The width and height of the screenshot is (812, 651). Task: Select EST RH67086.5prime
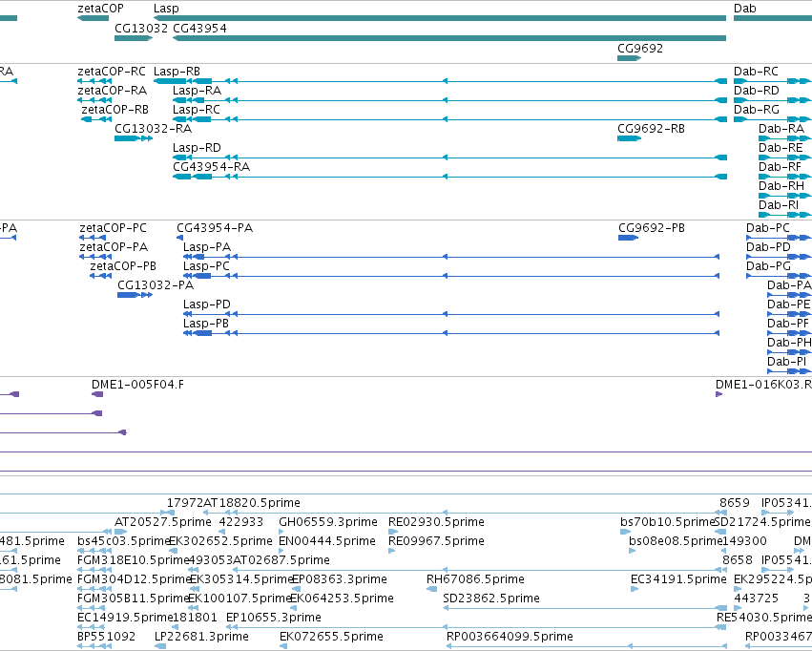475,579
